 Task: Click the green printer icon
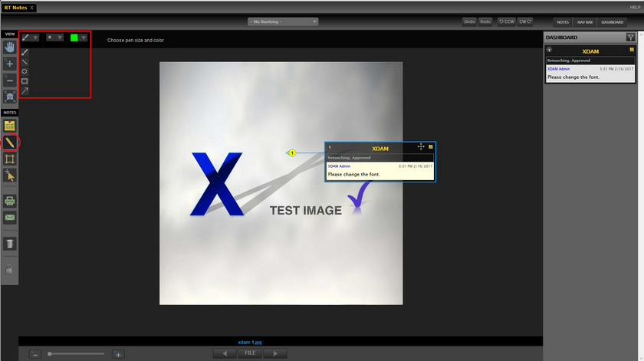[10, 201]
